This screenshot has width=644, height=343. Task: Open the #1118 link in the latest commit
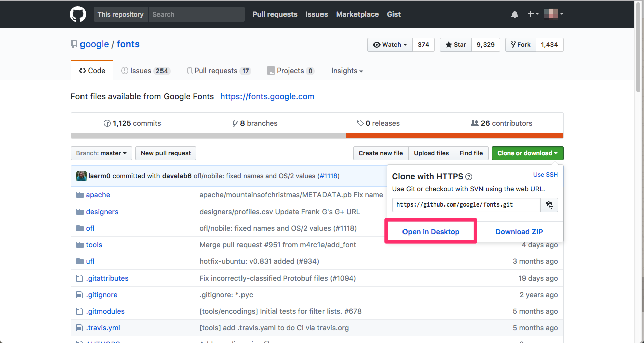point(329,176)
